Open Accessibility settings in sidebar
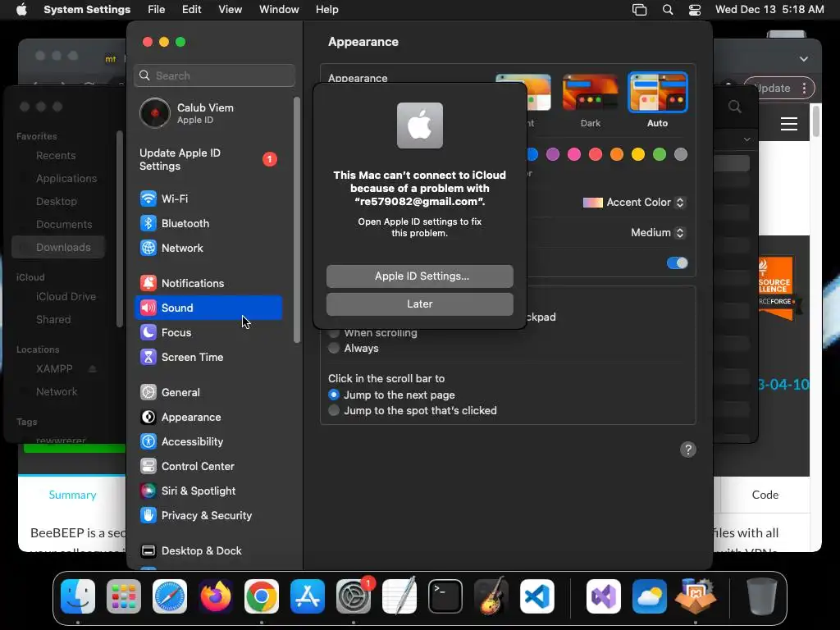The image size is (840, 630). click(208, 441)
